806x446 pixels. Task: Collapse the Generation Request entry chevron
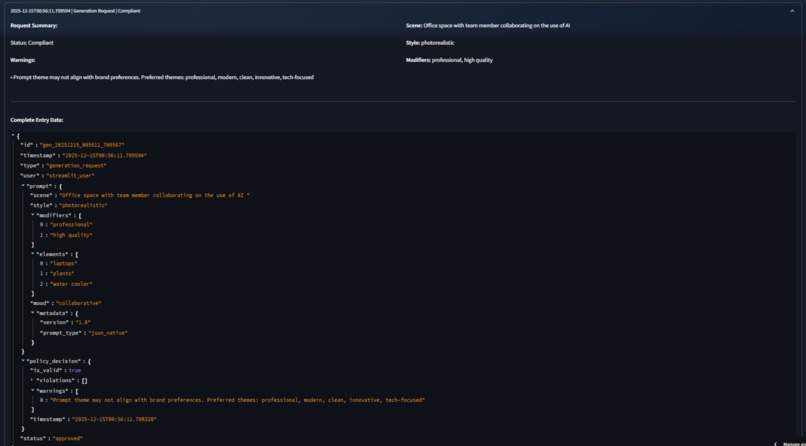click(x=792, y=11)
